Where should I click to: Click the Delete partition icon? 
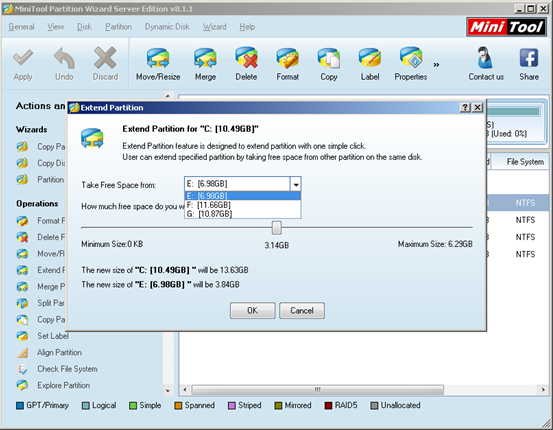tap(246, 57)
